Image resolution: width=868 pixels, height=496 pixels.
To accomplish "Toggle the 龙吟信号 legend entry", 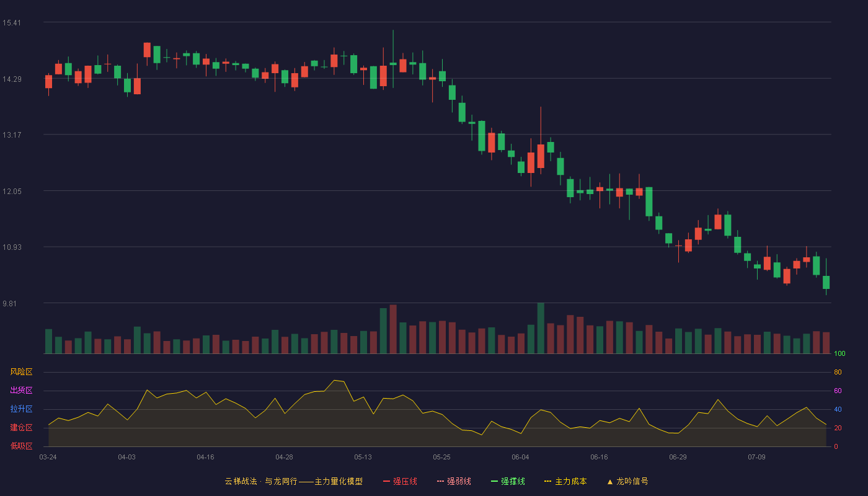I will [627, 481].
